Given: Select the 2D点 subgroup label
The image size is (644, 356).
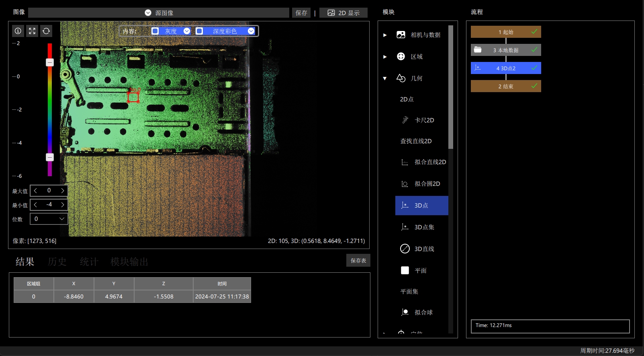Looking at the screenshot, I should pos(407,99).
